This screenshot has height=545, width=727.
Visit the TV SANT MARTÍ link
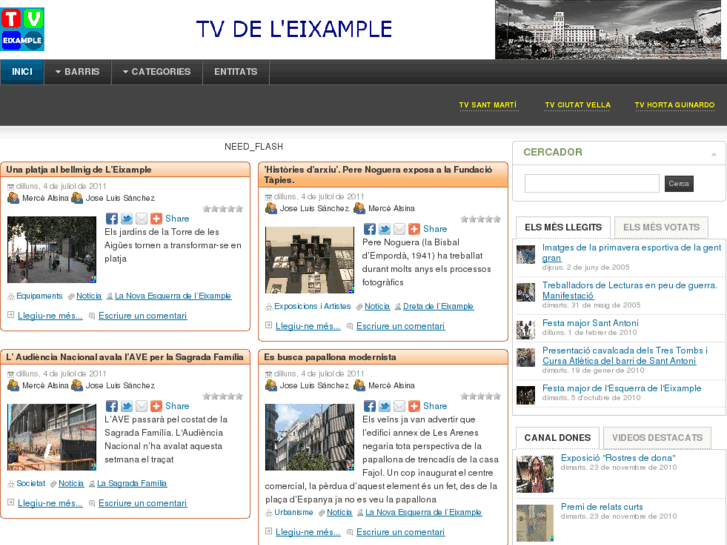[x=488, y=105]
